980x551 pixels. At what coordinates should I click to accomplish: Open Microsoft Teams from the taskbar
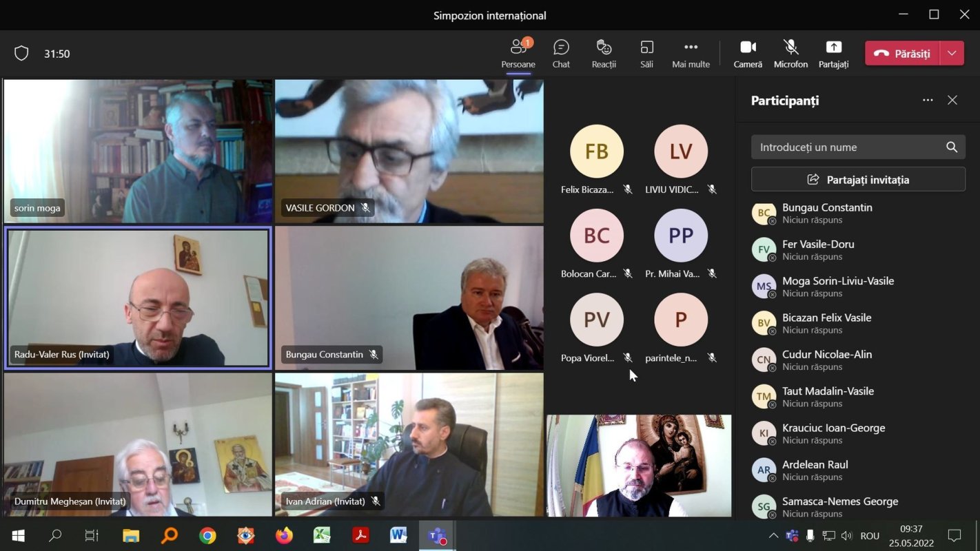[437, 536]
